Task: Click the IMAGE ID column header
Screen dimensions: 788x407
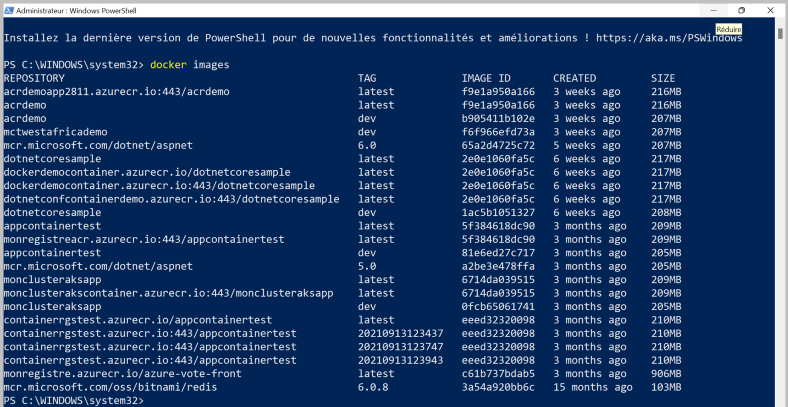Action: (486, 78)
